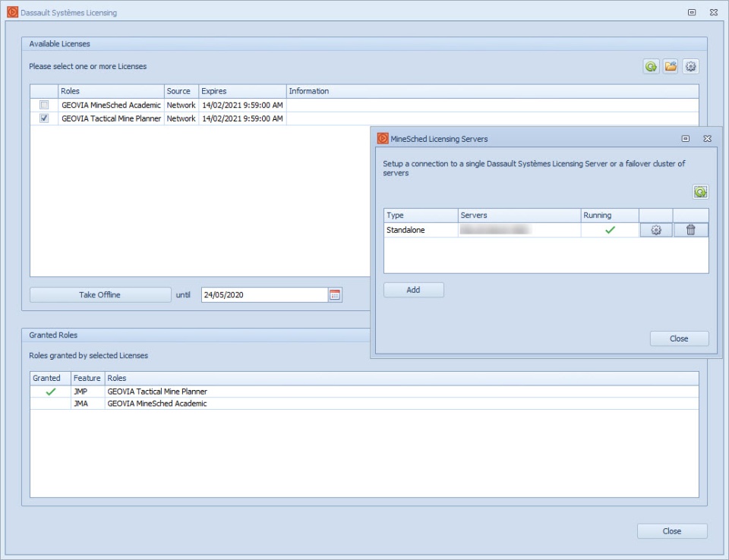Click the Feature column header
The height and width of the screenshot is (560, 729).
coord(87,379)
